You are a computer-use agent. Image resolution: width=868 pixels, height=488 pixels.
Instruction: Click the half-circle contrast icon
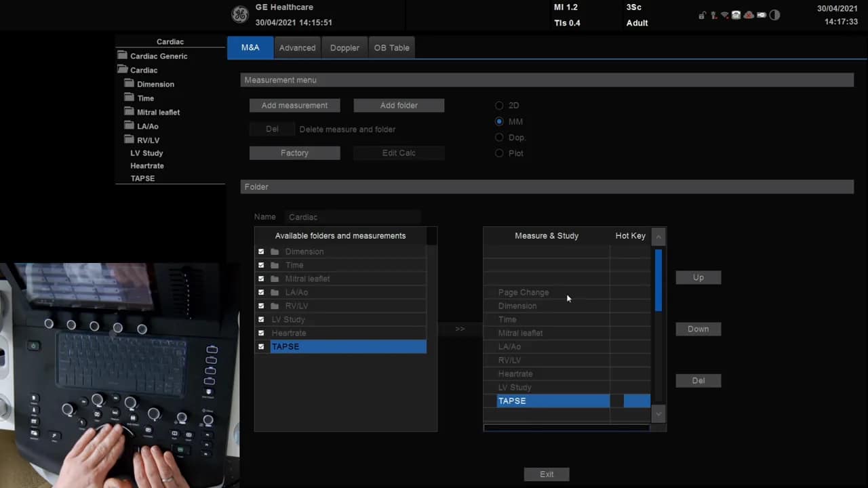point(774,16)
